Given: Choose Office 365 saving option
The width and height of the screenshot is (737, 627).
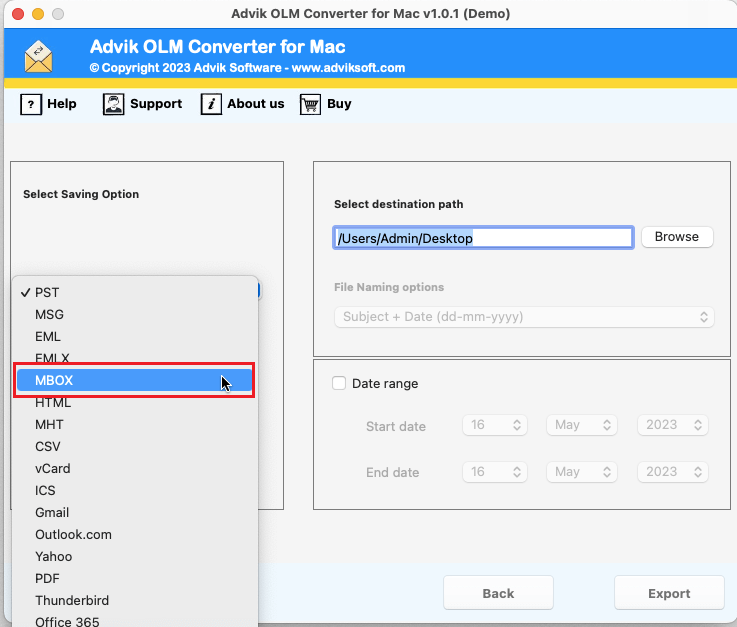Looking at the screenshot, I should tap(135, 620).
